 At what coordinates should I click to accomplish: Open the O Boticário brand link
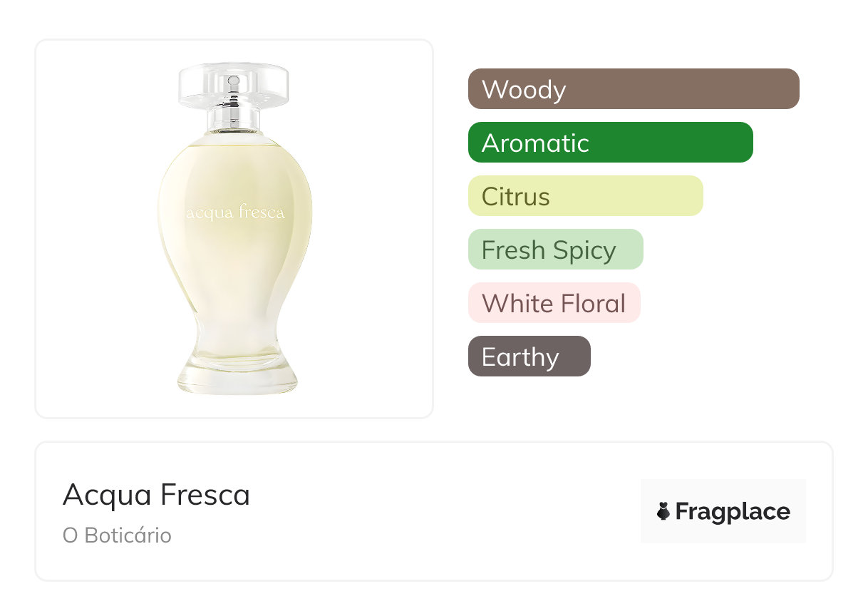point(117,535)
